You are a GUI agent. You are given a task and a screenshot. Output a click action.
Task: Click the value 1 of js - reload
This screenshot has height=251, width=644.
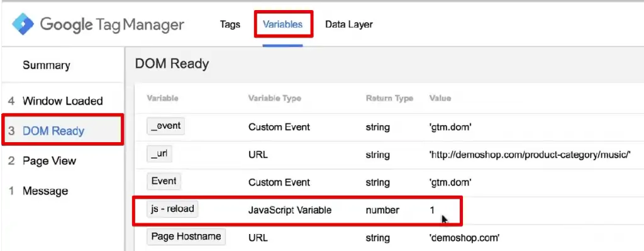click(x=432, y=210)
